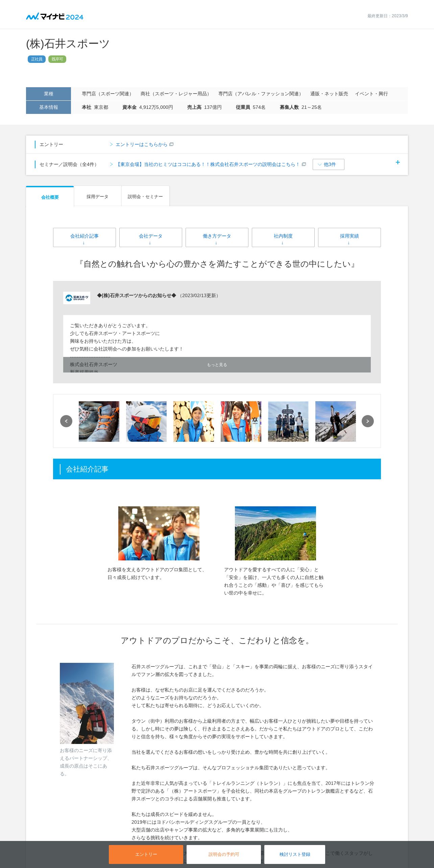Screen dimensions: 434x868
Task: Click the external-link icon after エントリーはこちらから
Action: 171,144
